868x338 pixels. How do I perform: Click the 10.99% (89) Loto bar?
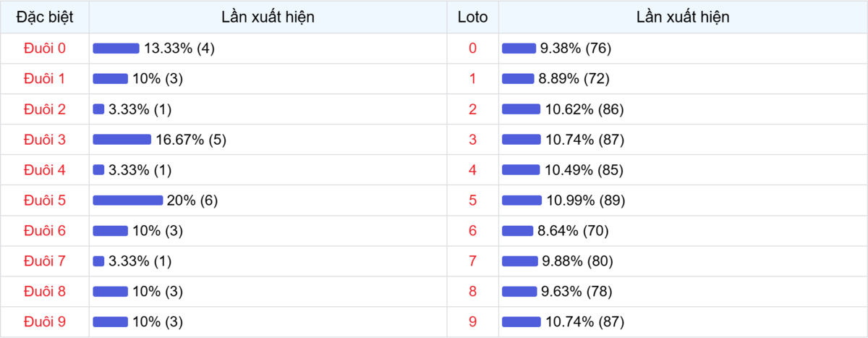[521, 200]
